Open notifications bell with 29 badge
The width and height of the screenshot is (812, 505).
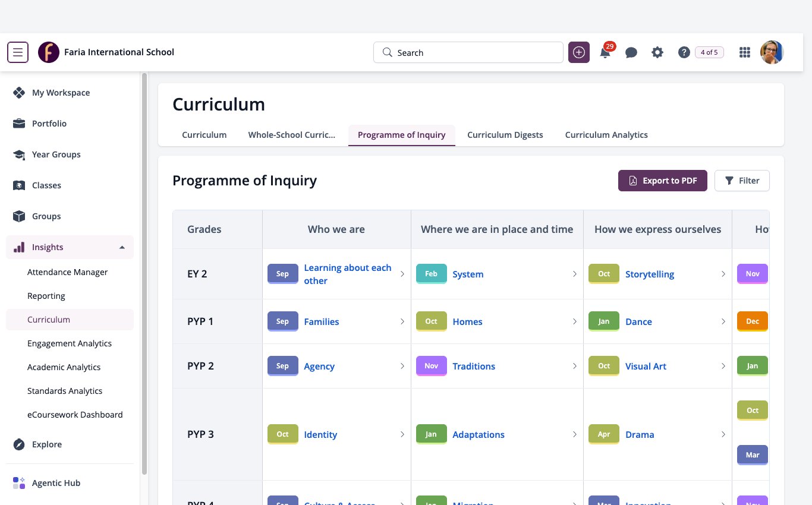click(x=605, y=52)
